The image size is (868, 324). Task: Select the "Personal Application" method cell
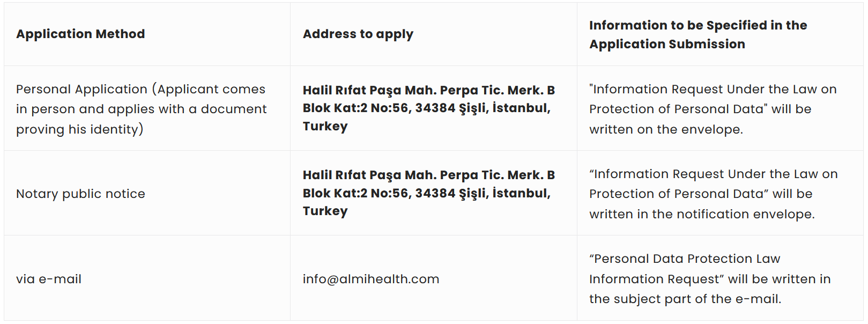click(140, 109)
